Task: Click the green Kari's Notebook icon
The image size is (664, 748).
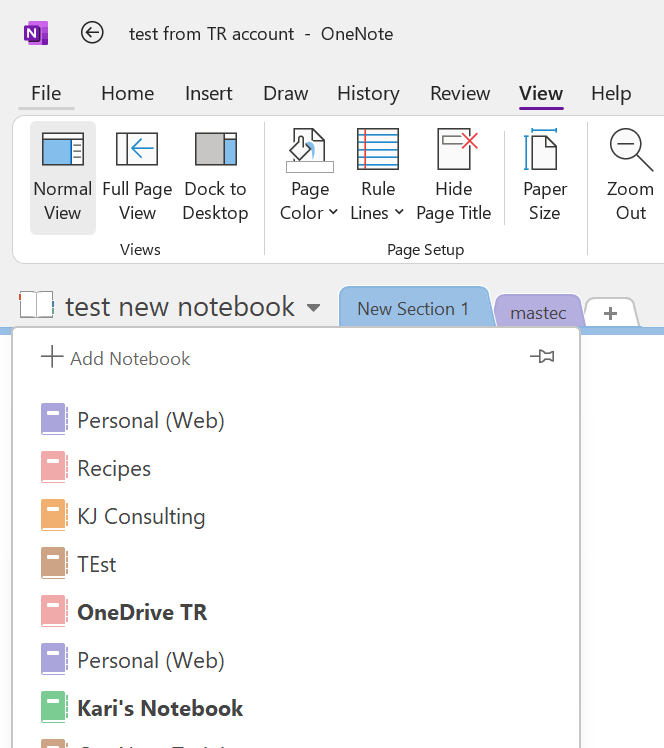Action: click(x=54, y=707)
